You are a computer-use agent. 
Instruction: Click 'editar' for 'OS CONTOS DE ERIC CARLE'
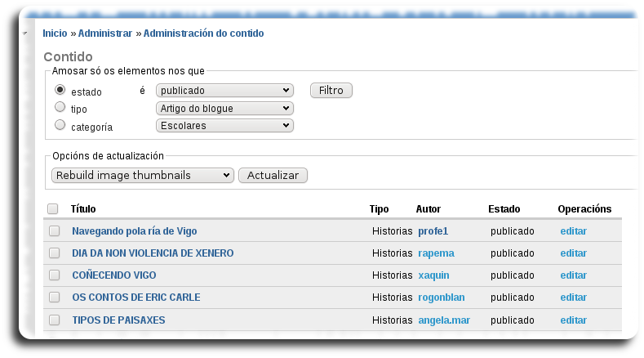[573, 298]
